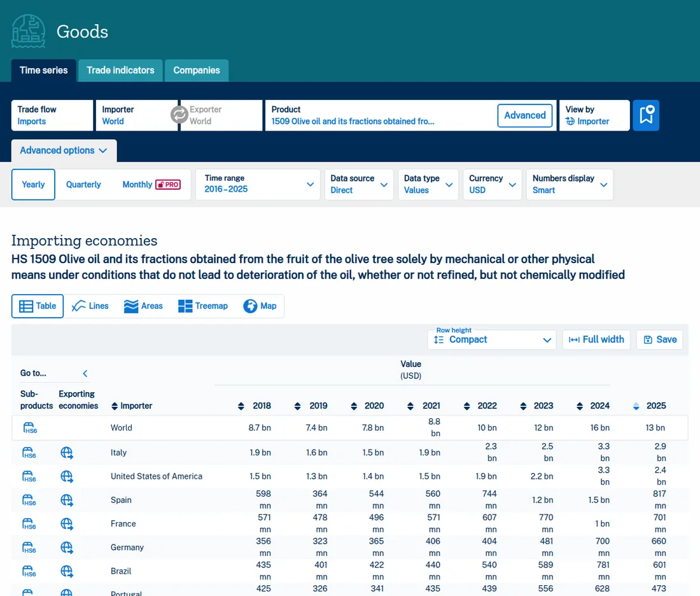
Task: Open the Trade indicators tab
Action: [x=120, y=71]
